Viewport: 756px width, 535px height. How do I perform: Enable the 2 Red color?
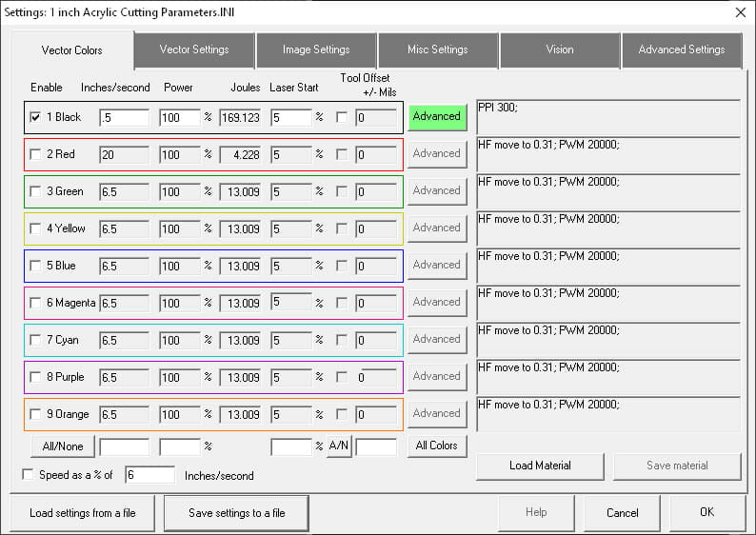pyautogui.click(x=35, y=154)
